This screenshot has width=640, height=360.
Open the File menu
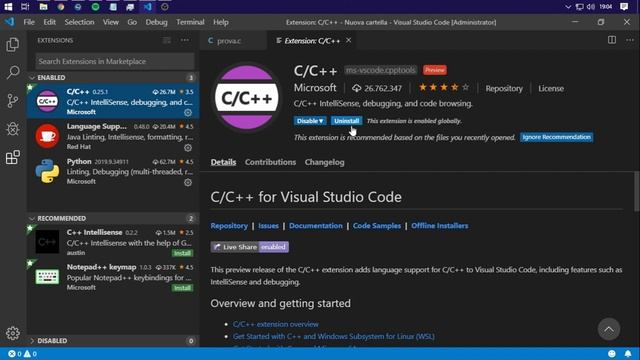pyautogui.click(x=29, y=22)
